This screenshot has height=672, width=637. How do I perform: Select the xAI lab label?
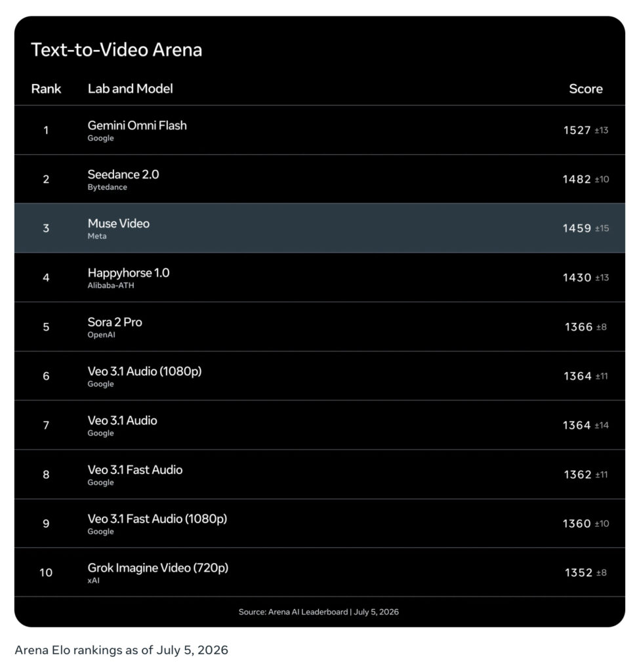tap(93, 581)
